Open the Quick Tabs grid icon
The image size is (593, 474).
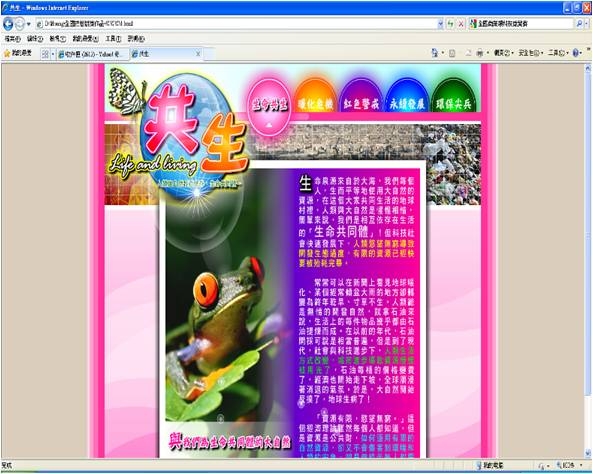(45, 54)
